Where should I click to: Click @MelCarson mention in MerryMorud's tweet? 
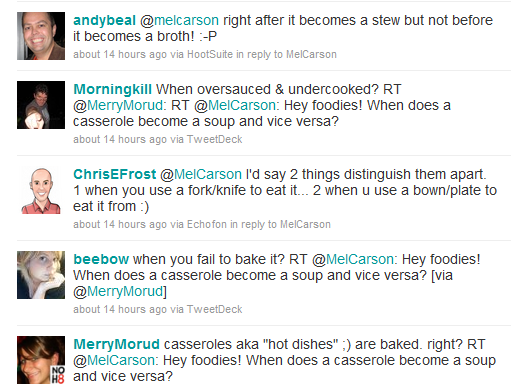point(114,361)
